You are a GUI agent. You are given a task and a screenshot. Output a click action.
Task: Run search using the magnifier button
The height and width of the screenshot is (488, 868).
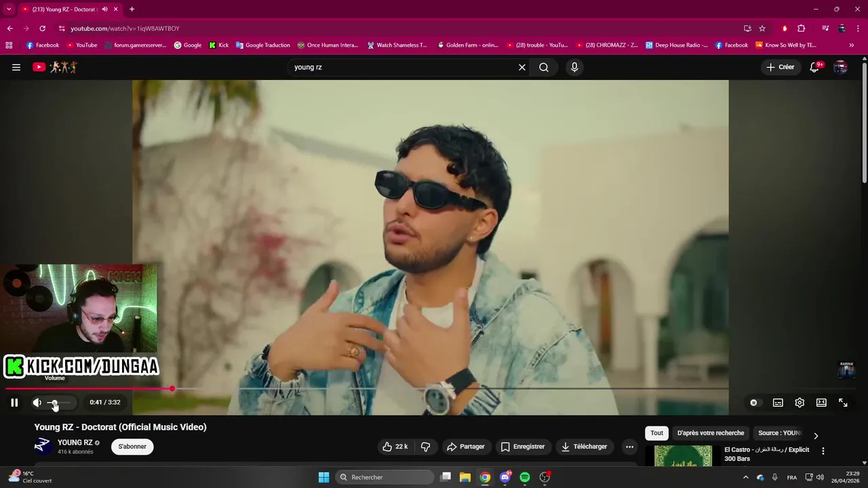(x=544, y=67)
